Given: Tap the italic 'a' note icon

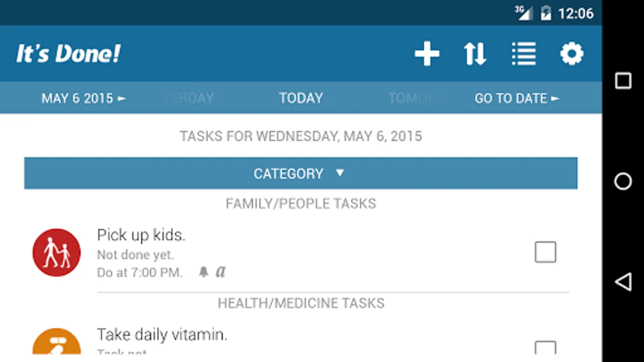Looking at the screenshot, I should point(221,272).
